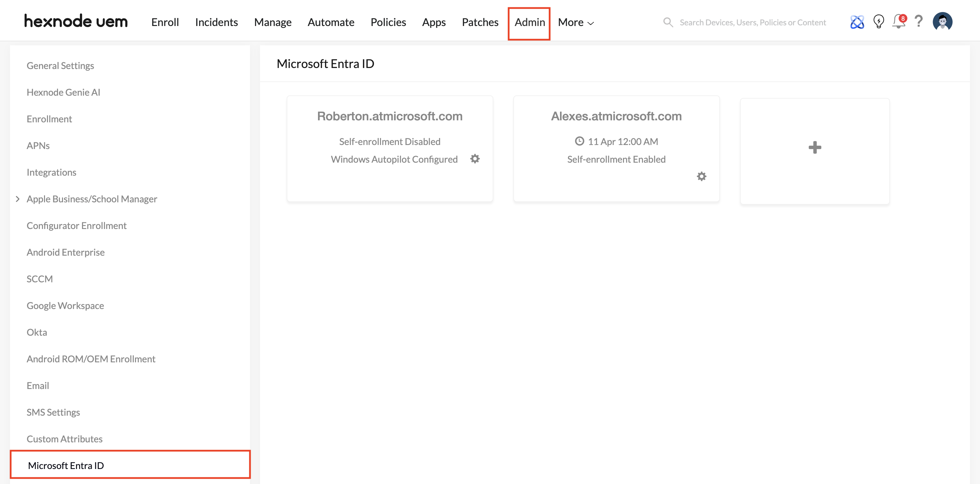Click the lightbulb tips icon
This screenshot has width=980, height=484.
878,22
